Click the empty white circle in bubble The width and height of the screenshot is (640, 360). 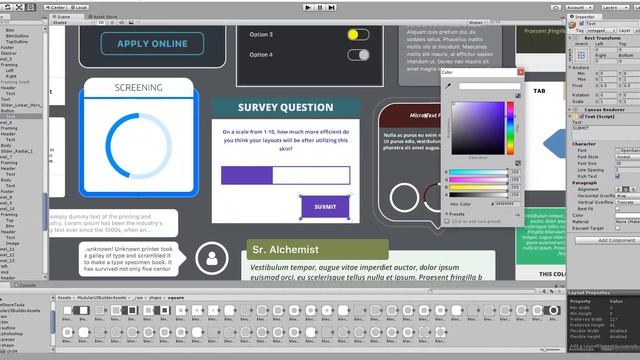coord(404,198)
